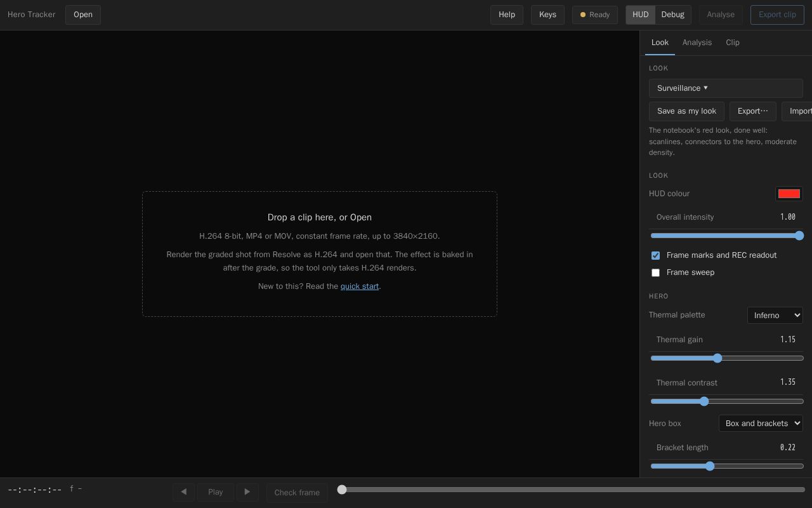Switch to the Clip tab
This screenshot has width=812, height=508.
point(733,43)
